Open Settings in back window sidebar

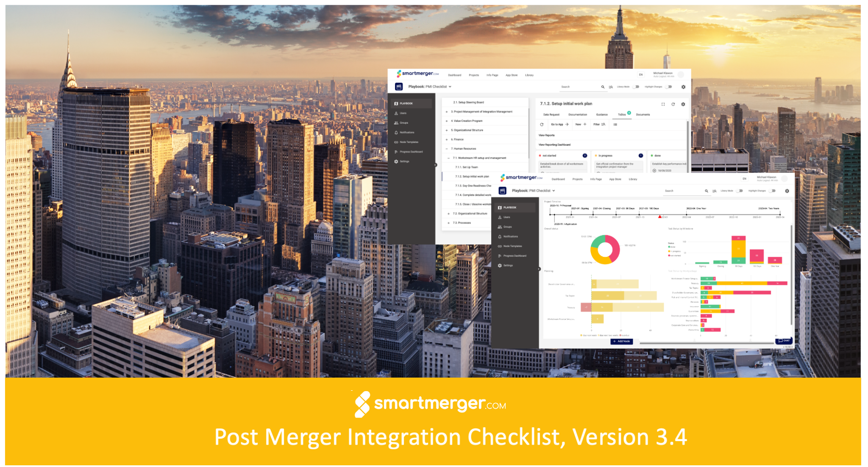(x=401, y=161)
